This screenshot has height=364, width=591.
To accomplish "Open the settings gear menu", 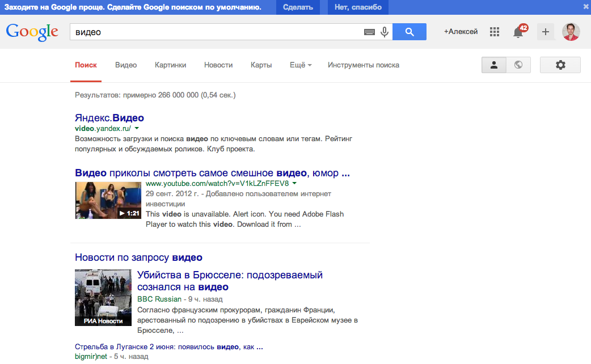I will coord(560,65).
